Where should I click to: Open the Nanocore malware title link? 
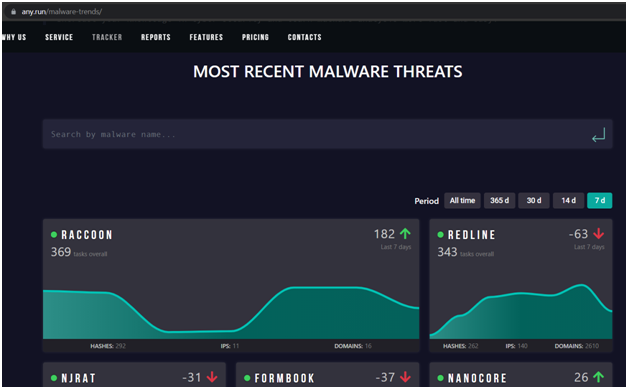[x=477, y=378]
